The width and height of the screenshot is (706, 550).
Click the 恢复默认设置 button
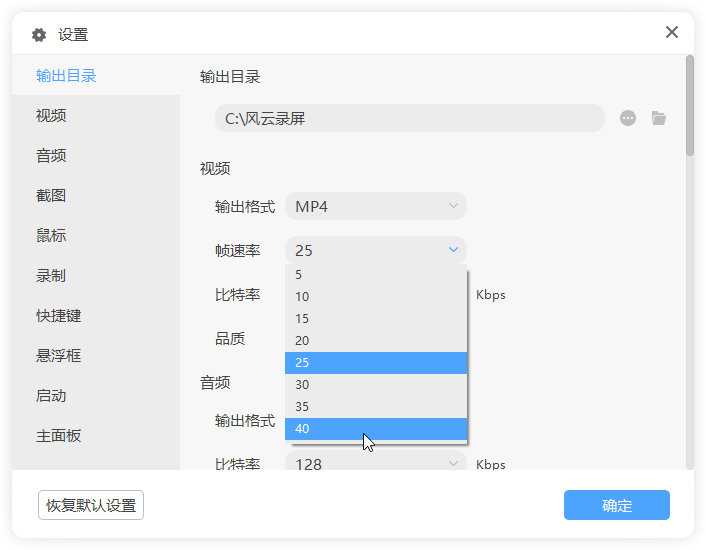coord(91,505)
